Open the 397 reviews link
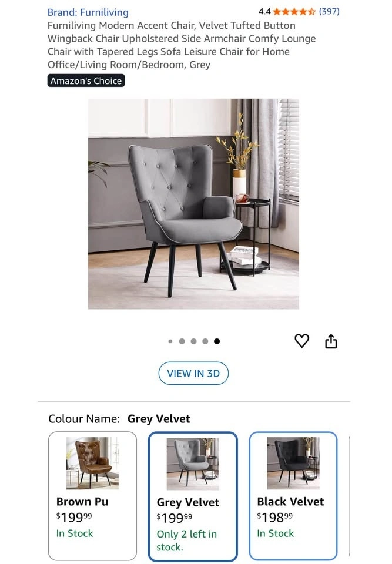This screenshot has height=564, width=392. point(329,12)
